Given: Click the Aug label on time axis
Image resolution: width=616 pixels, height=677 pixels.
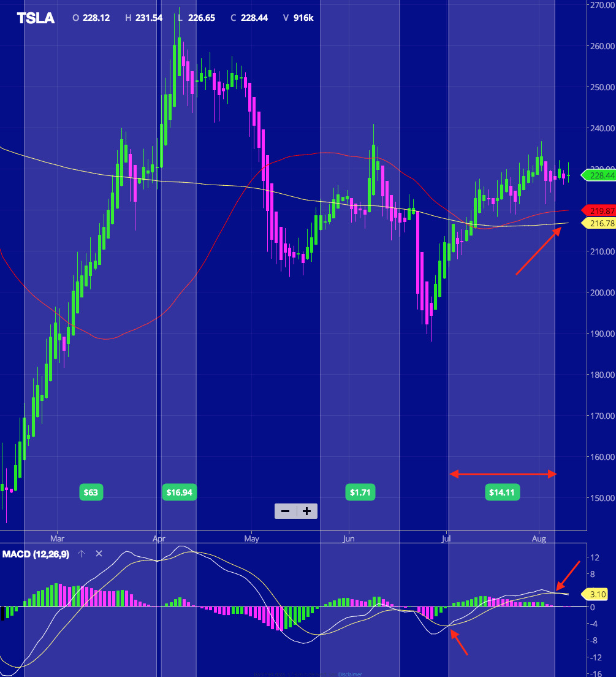Looking at the screenshot, I should point(539,538).
